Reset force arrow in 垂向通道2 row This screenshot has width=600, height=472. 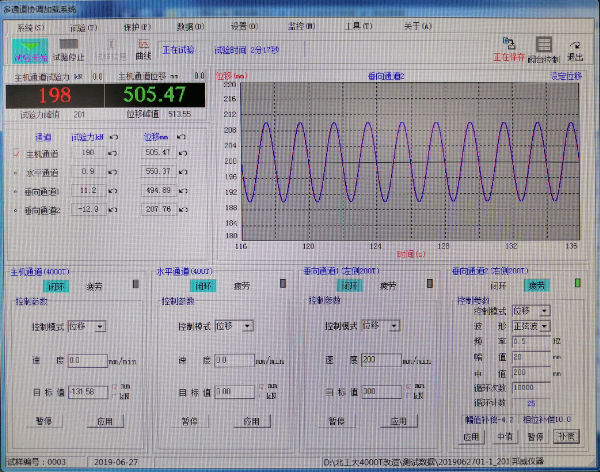point(112,209)
